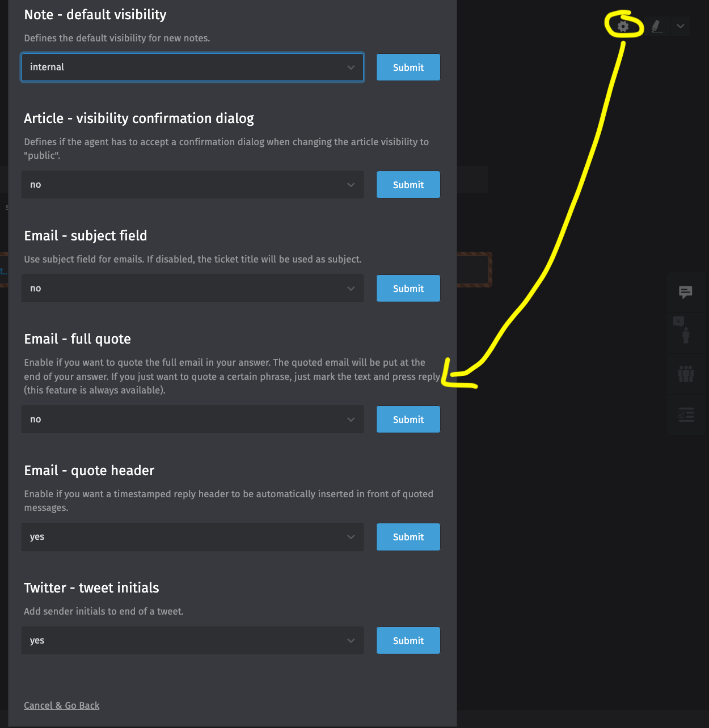Submit the Email subject field setting
709x728 pixels.
pos(408,289)
